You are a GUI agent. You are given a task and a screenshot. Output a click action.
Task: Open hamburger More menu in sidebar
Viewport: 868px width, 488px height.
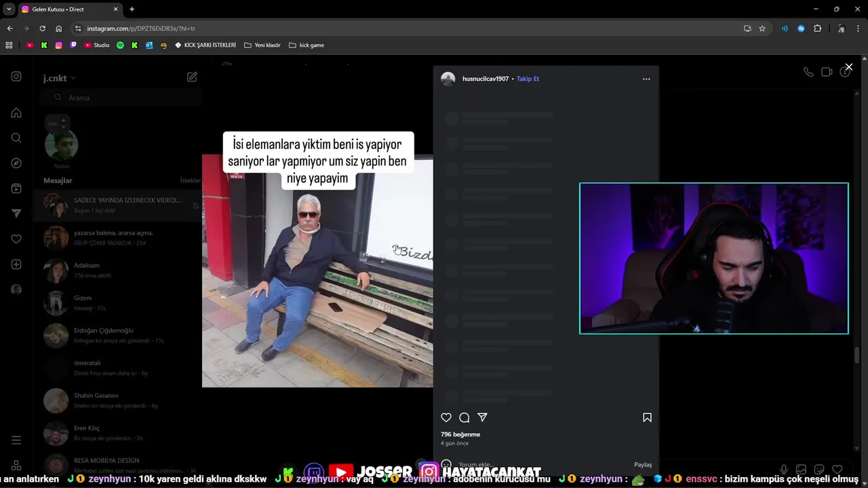(16, 441)
